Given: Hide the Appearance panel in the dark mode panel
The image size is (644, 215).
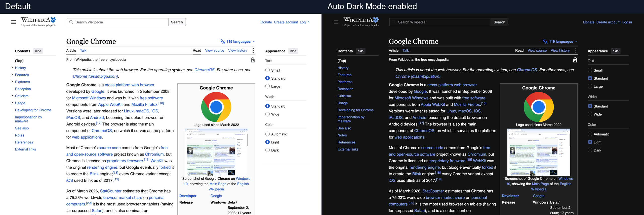Looking at the screenshot, I should pos(616,51).
